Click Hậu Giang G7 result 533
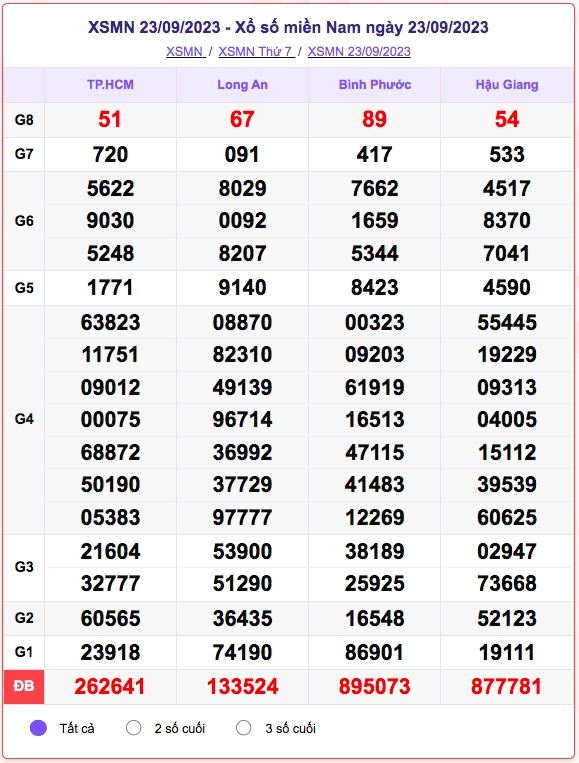This screenshot has width=579, height=763. [x=507, y=155]
